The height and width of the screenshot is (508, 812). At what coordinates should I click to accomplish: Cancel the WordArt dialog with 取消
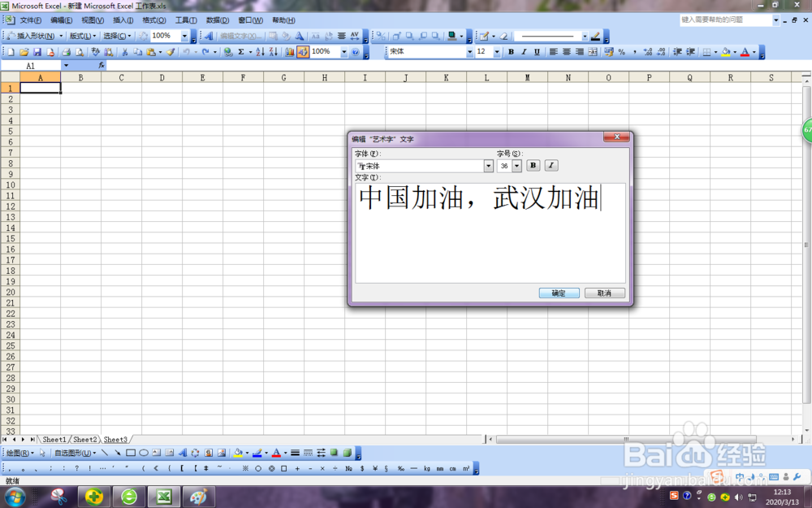click(604, 293)
